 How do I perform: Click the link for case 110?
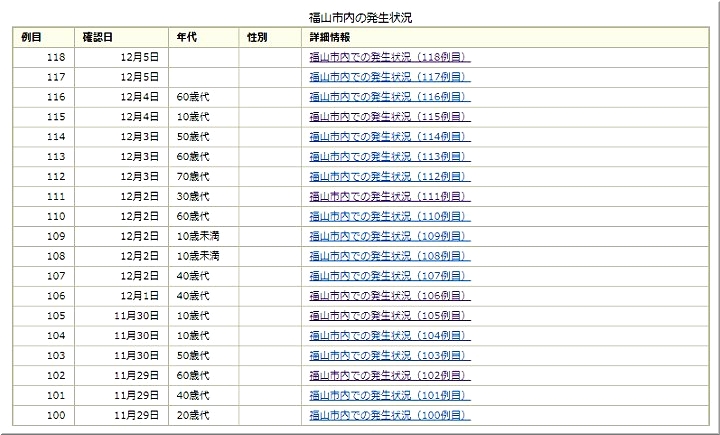(x=389, y=216)
